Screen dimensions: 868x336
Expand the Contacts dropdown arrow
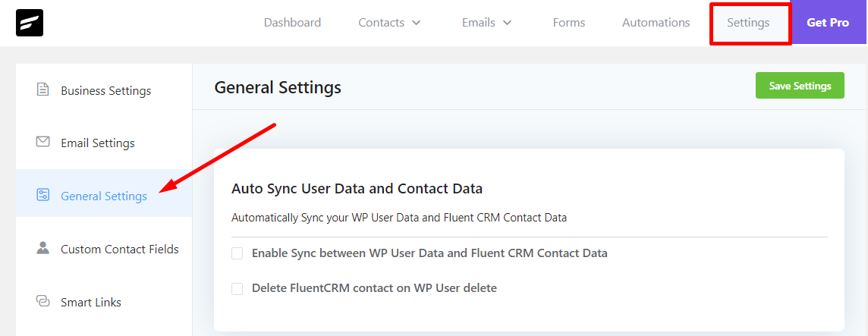coord(417,23)
